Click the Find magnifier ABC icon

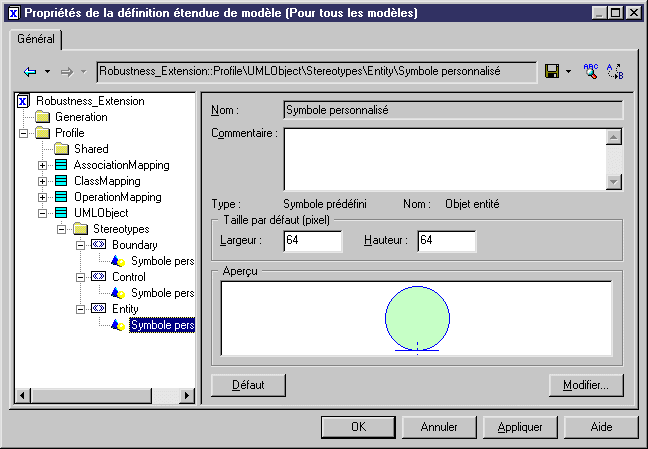coord(591,71)
